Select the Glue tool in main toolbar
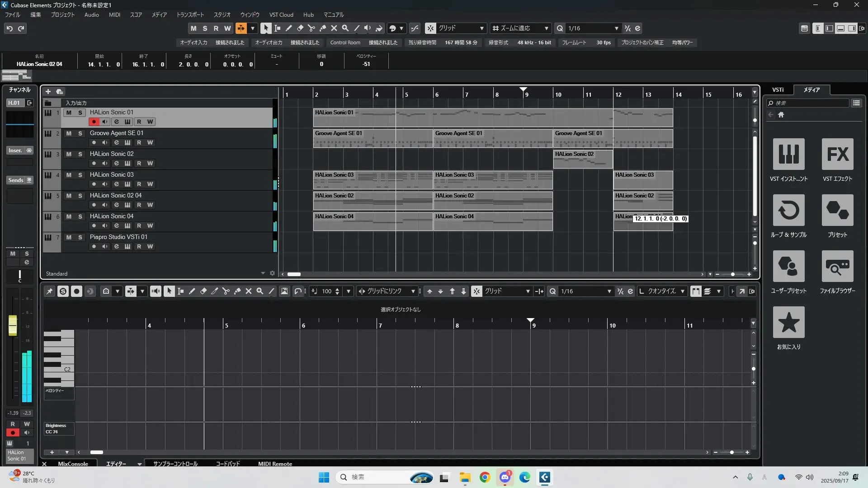This screenshot has width=868, height=488. coord(322,28)
